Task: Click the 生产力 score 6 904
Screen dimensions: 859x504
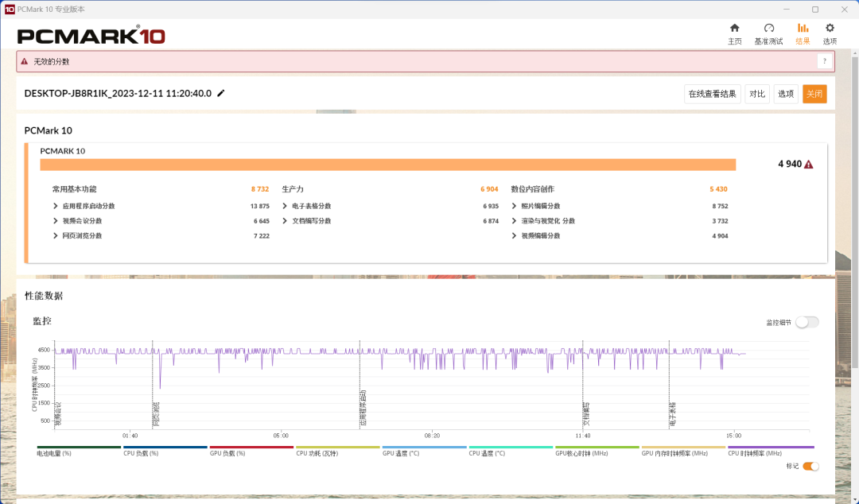Action: point(489,189)
